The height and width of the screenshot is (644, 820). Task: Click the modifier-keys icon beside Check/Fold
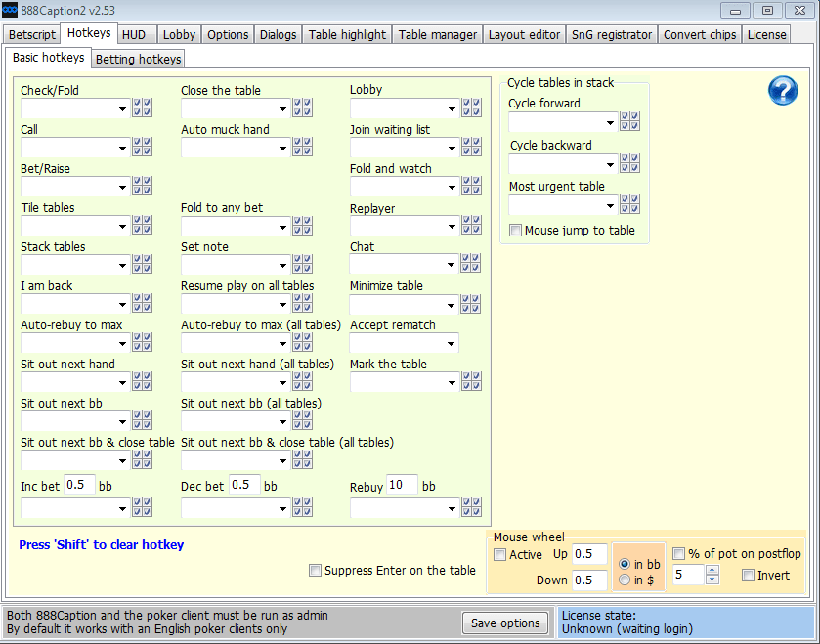pos(142,107)
